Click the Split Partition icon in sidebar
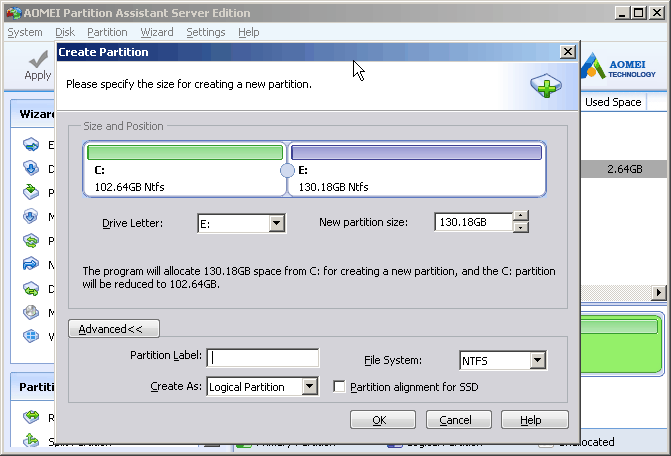This screenshot has width=671, height=456. coord(31,440)
